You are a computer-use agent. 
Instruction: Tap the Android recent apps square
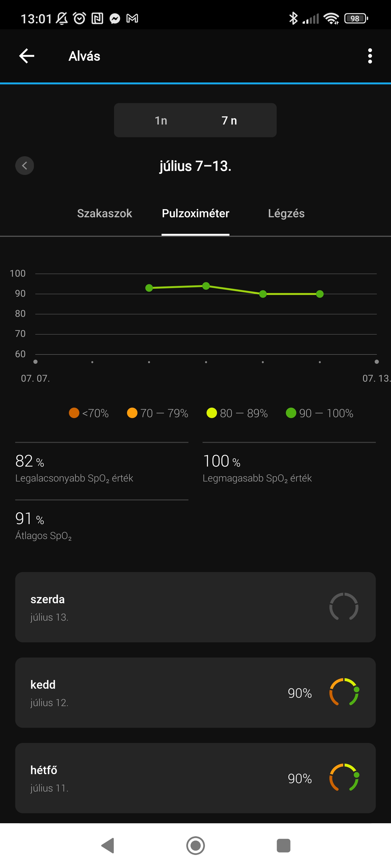tap(283, 845)
